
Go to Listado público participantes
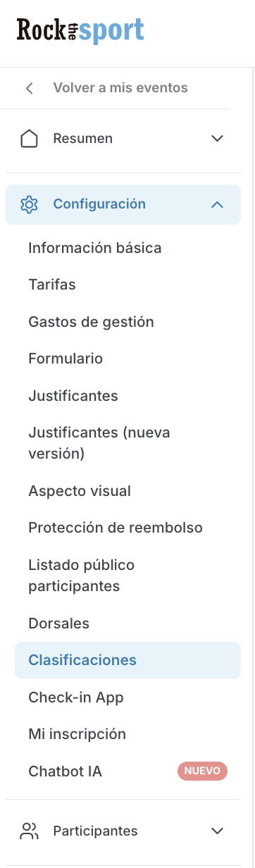click(x=82, y=576)
